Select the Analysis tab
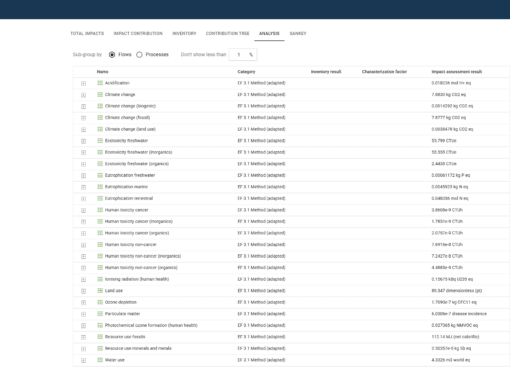This screenshot has height=382, width=510. (x=269, y=33)
